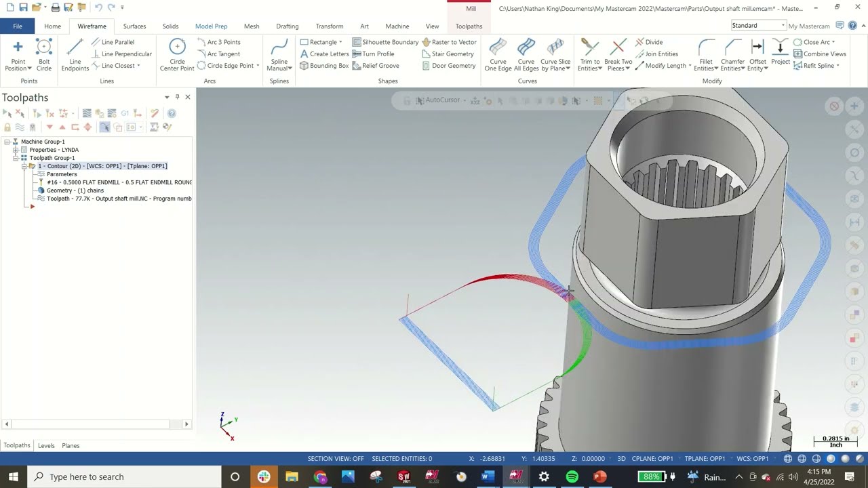Select the Bolt Circle tool
Viewport: 868px width, 488px height.
pyautogui.click(x=44, y=55)
